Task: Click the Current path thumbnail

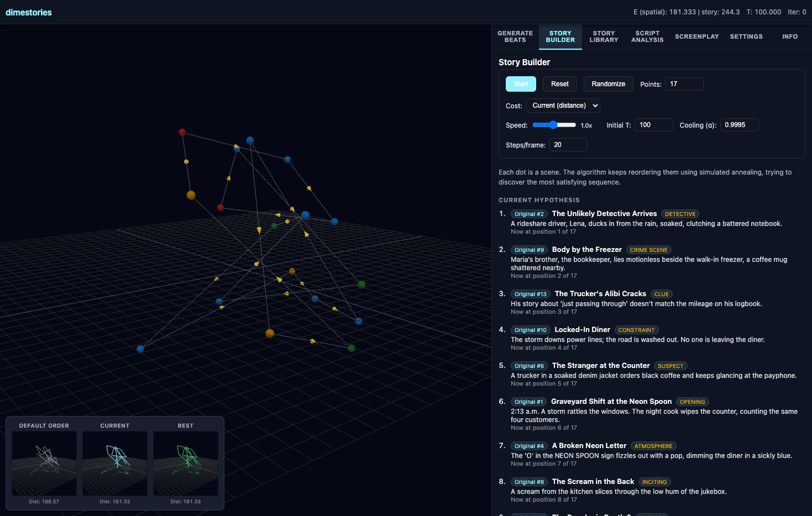Action: 115,463
